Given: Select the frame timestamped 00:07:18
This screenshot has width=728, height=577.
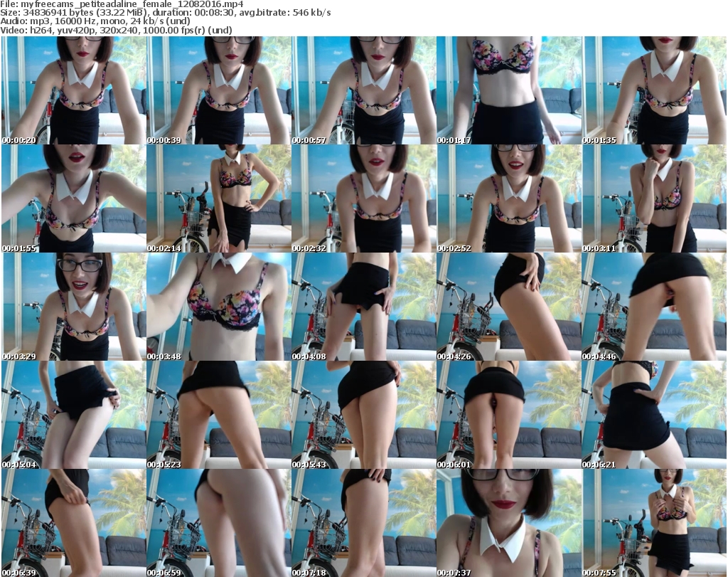Looking at the screenshot, I should tap(363, 523).
